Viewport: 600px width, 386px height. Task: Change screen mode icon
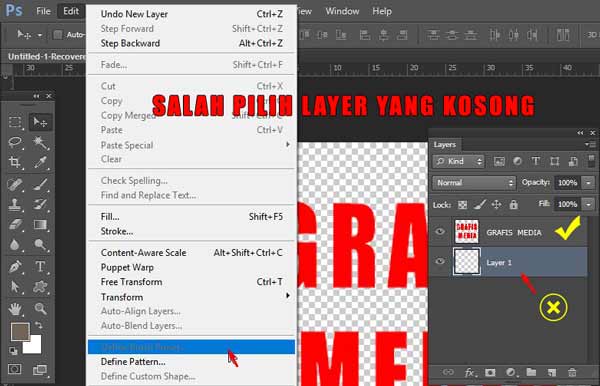(39, 370)
